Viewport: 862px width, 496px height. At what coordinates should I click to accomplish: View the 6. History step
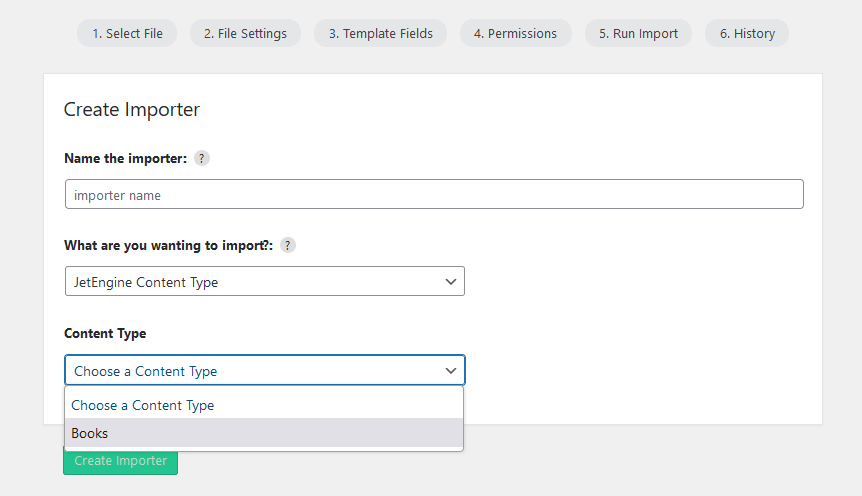pos(747,34)
